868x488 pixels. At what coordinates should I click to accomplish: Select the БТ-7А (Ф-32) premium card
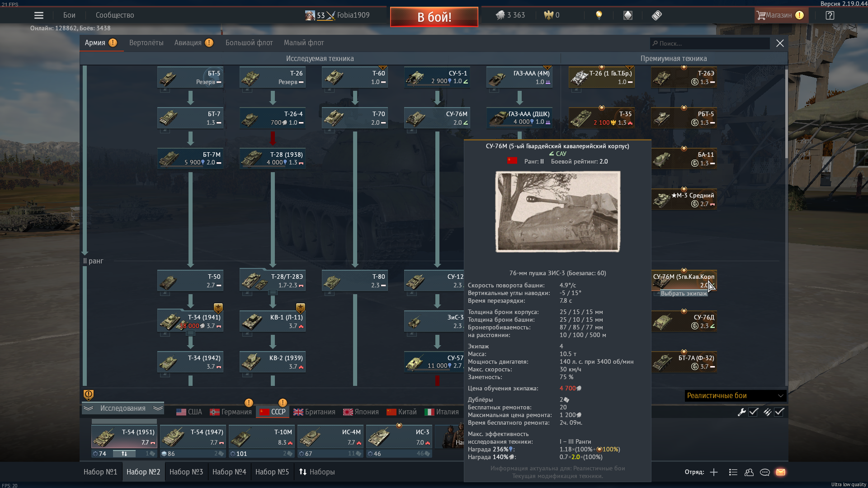point(684,362)
